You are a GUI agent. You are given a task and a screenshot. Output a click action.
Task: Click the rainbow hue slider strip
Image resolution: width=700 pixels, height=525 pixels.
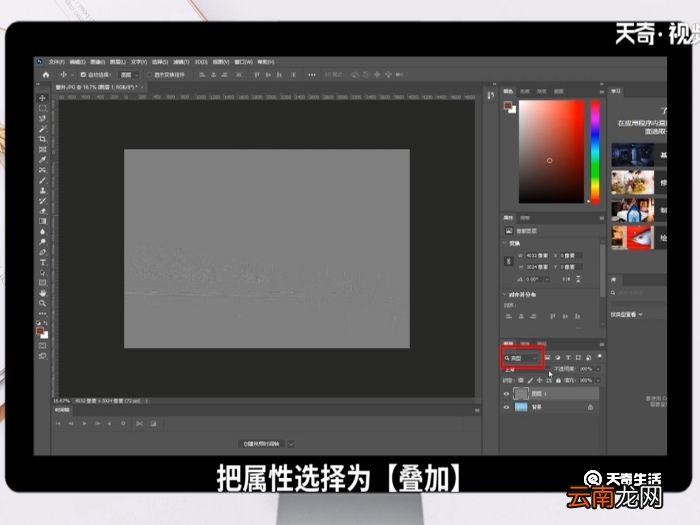[595, 152]
